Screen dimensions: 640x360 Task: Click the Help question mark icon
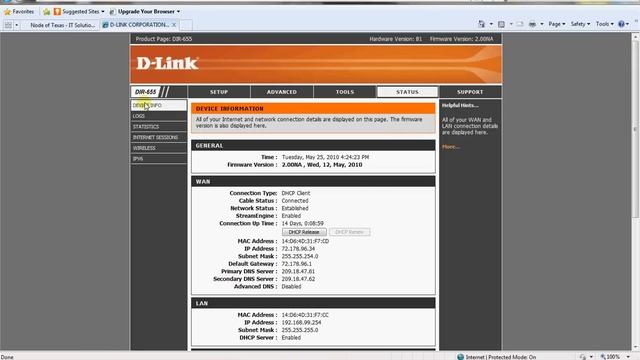[621, 24]
